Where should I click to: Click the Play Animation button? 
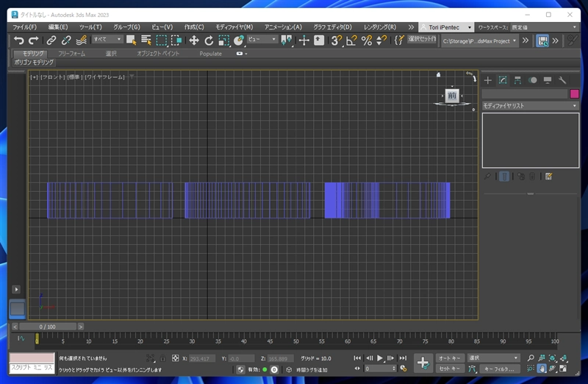pyautogui.click(x=379, y=358)
